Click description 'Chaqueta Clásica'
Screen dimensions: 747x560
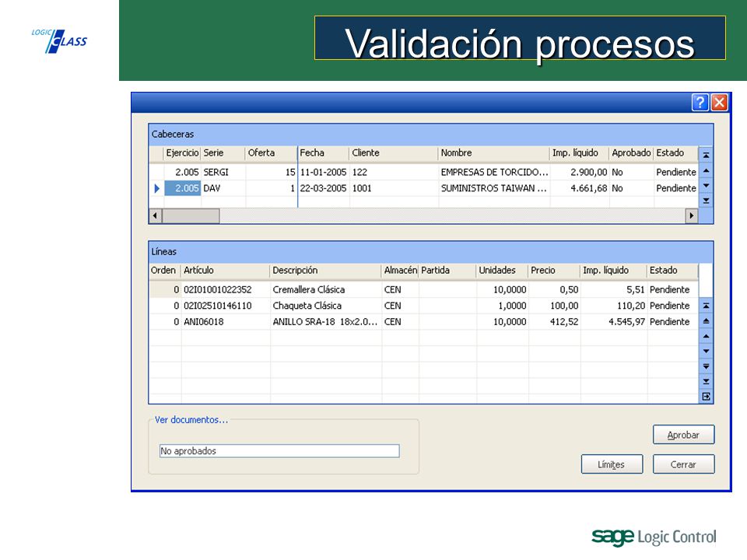click(326, 306)
